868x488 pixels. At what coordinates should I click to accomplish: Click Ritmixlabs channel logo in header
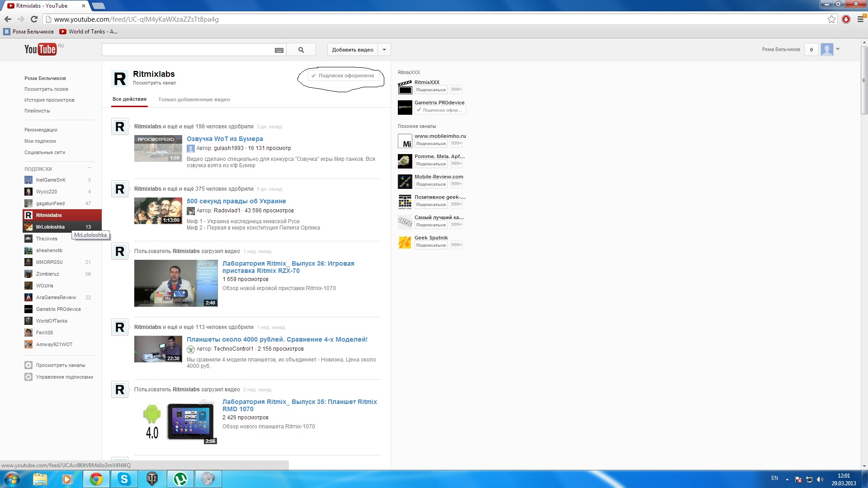pyautogui.click(x=120, y=79)
